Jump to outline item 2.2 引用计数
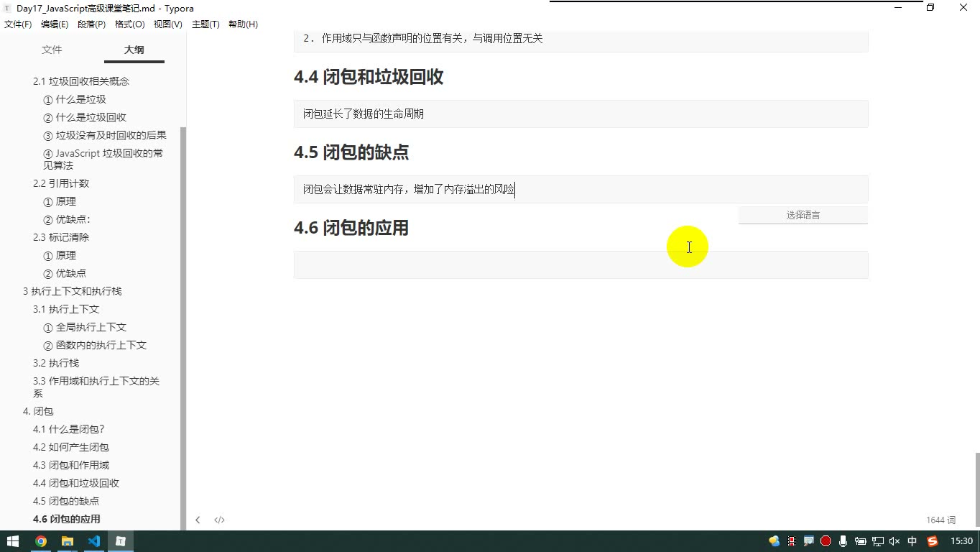This screenshot has width=980, height=552. coord(61,183)
